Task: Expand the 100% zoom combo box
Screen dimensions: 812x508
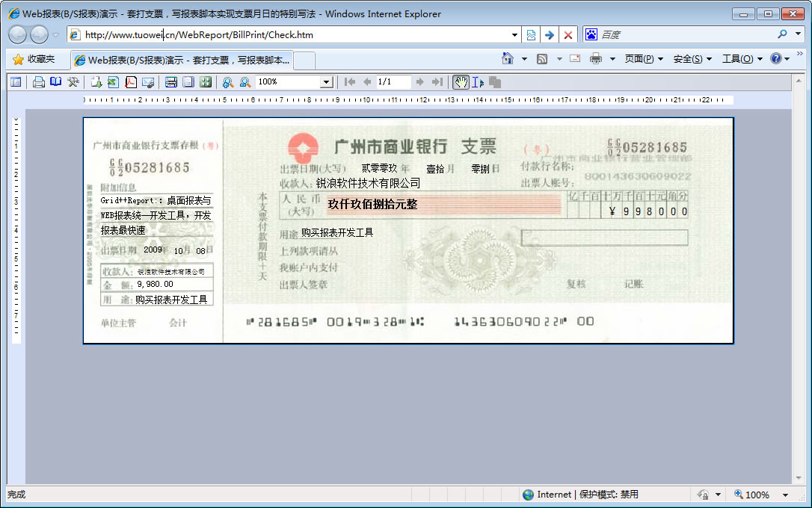Action: 326,82
